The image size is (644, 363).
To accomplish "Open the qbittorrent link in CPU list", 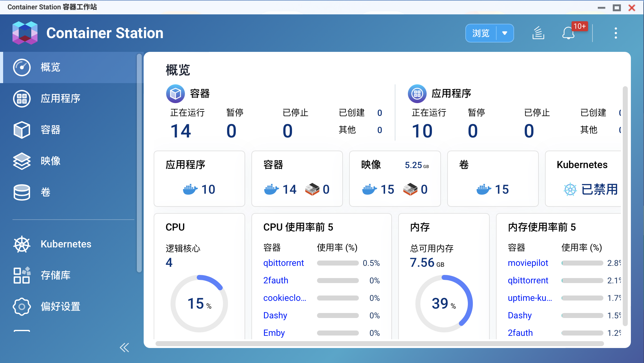I will [x=283, y=263].
